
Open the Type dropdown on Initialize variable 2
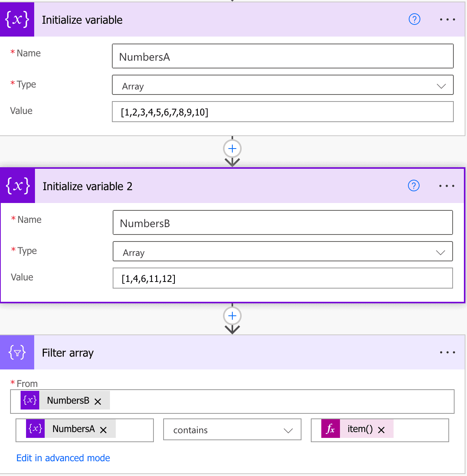[441, 251]
